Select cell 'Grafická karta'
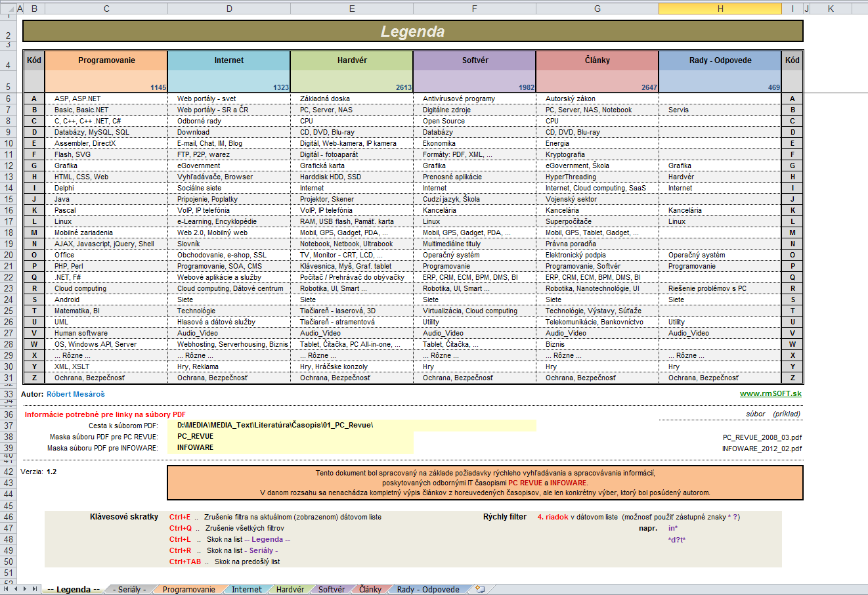This screenshot has height=595, width=868. pos(352,165)
